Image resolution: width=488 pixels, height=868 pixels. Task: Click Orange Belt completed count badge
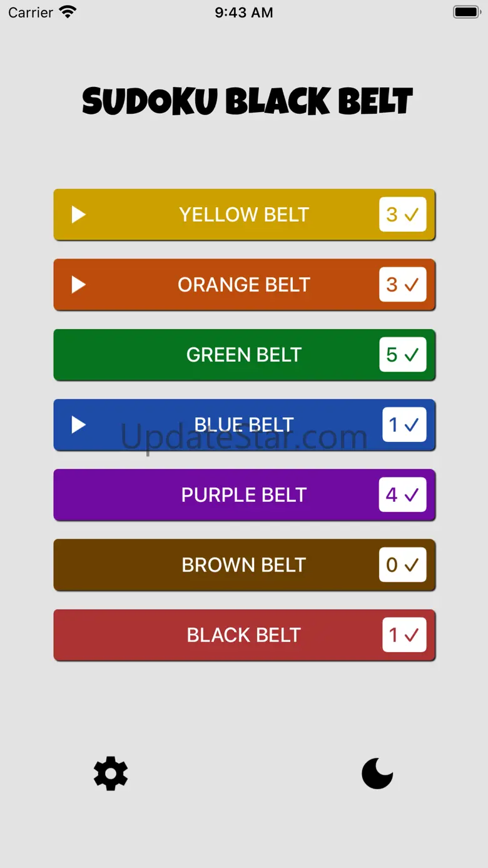pos(402,285)
